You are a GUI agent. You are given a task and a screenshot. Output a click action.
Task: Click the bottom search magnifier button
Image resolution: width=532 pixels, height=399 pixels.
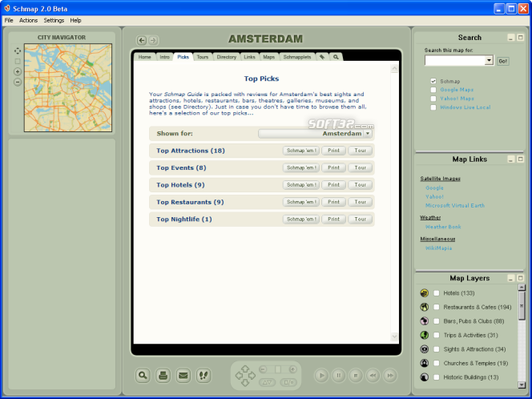pos(143,376)
